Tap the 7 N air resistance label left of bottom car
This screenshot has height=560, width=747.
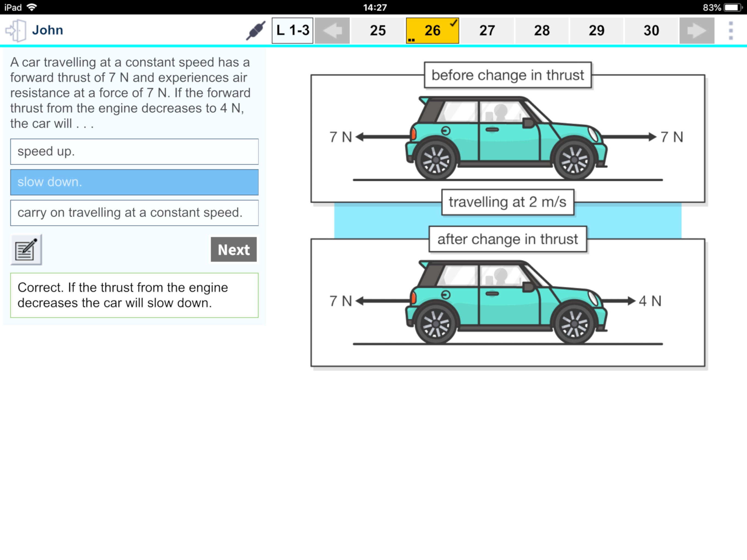pos(340,301)
